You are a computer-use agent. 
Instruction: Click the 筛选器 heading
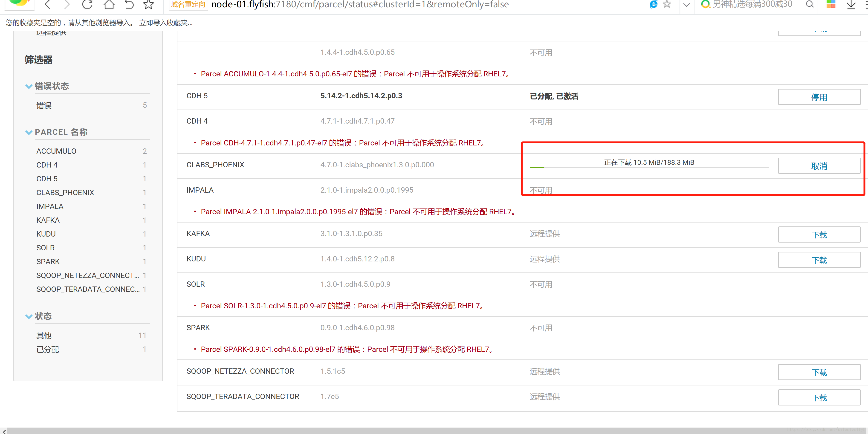39,60
